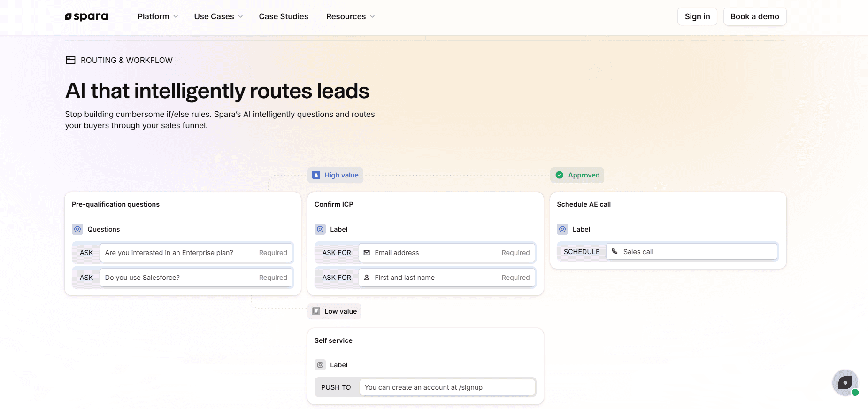
Task: Click the Questions target icon
Action: pos(77,229)
